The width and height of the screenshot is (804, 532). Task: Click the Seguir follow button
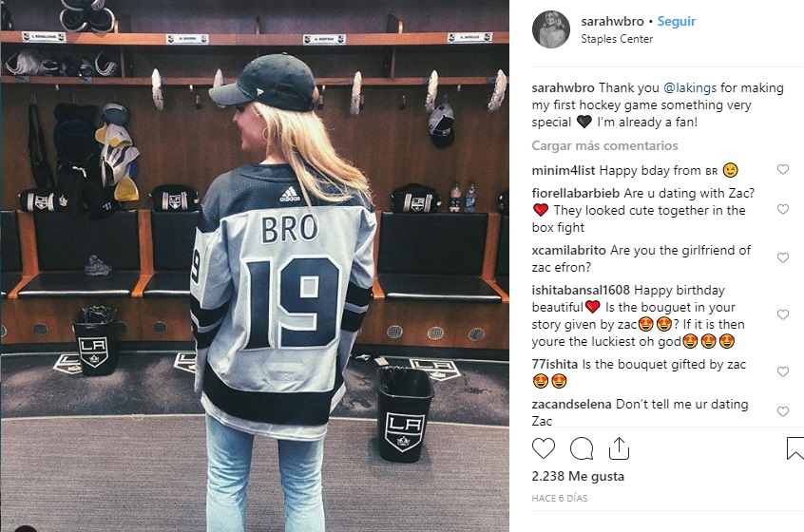click(x=677, y=21)
